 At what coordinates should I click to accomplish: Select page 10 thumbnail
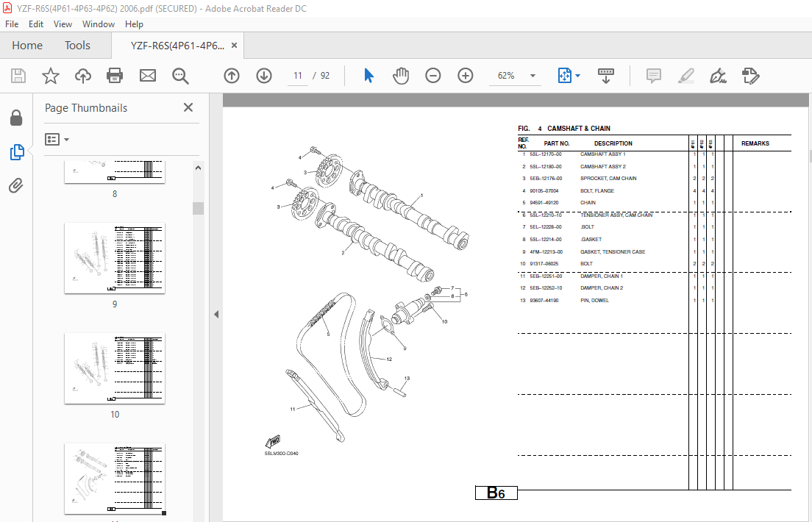[x=115, y=368]
